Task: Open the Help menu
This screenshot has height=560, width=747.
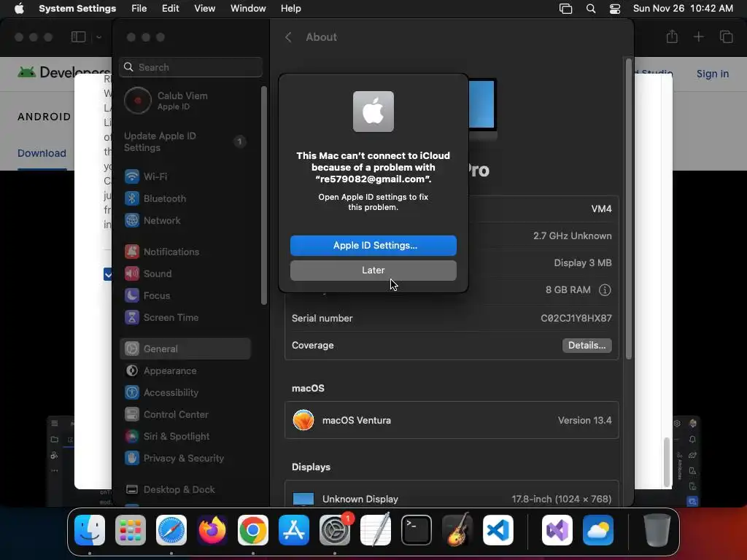Action: coord(290,9)
